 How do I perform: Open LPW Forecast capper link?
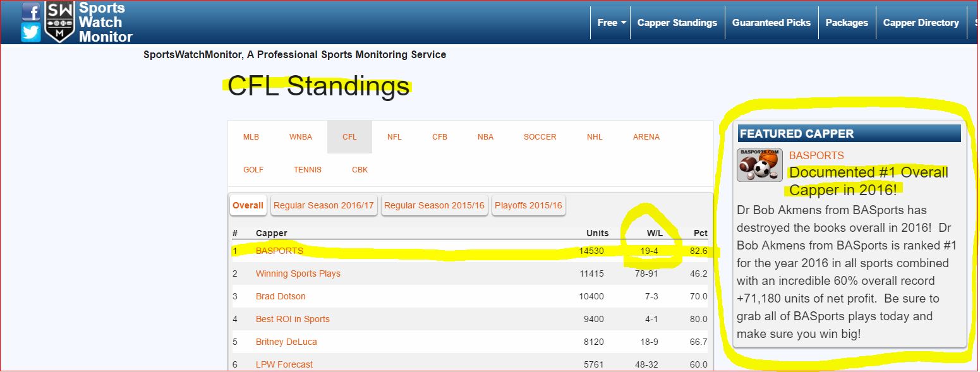tap(284, 364)
